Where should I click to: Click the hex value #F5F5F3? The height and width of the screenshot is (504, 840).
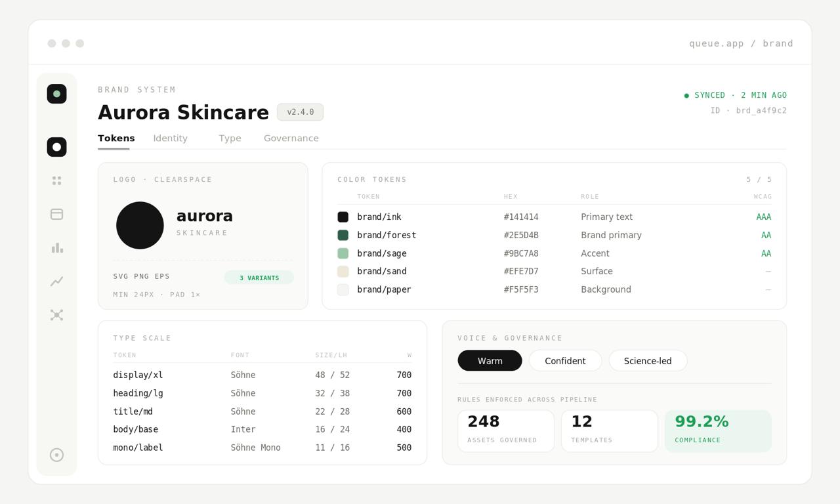(521, 289)
